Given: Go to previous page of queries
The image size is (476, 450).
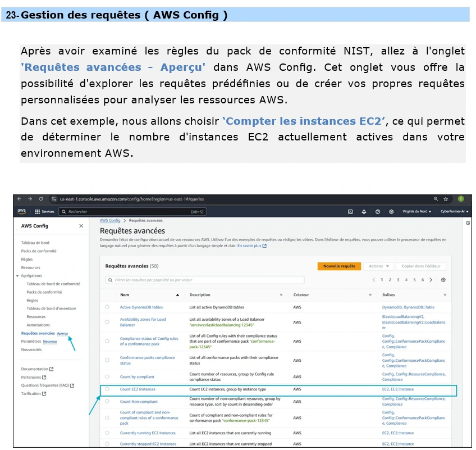Looking at the screenshot, I should point(374,280).
